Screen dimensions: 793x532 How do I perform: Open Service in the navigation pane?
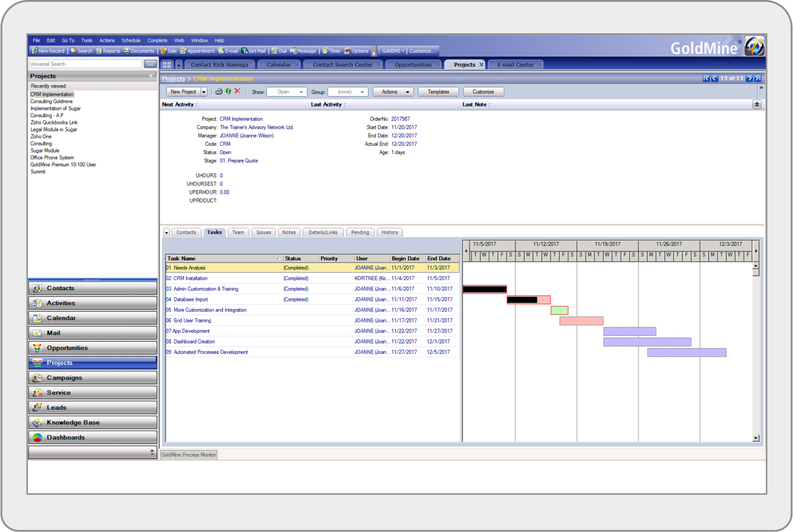coord(92,393)
